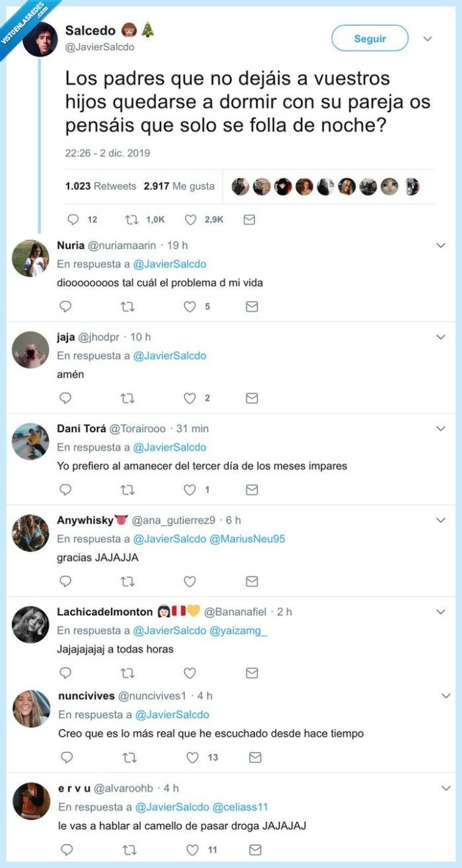Click envelope icon under main tweet

(249, 220)
